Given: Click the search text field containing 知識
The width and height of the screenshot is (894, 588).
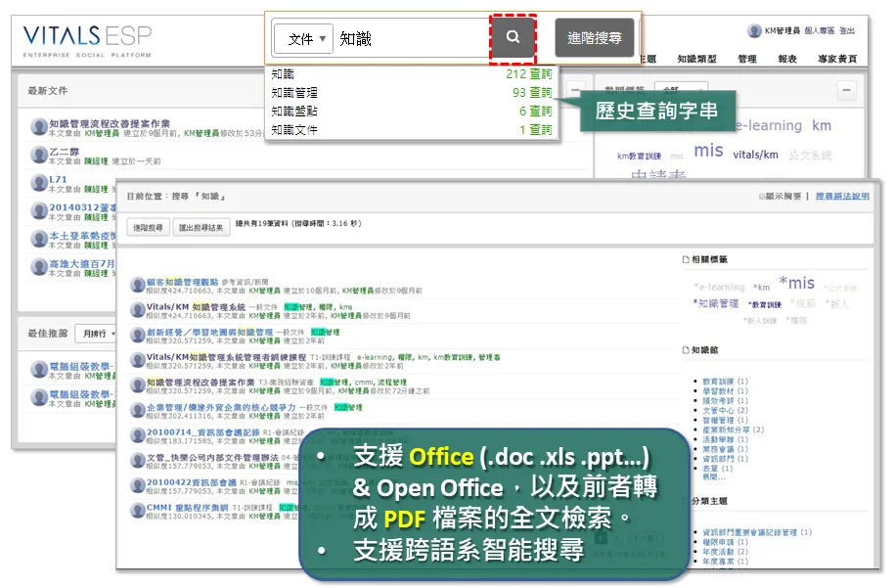Looking at the screenshot, I should click(412, 39).
